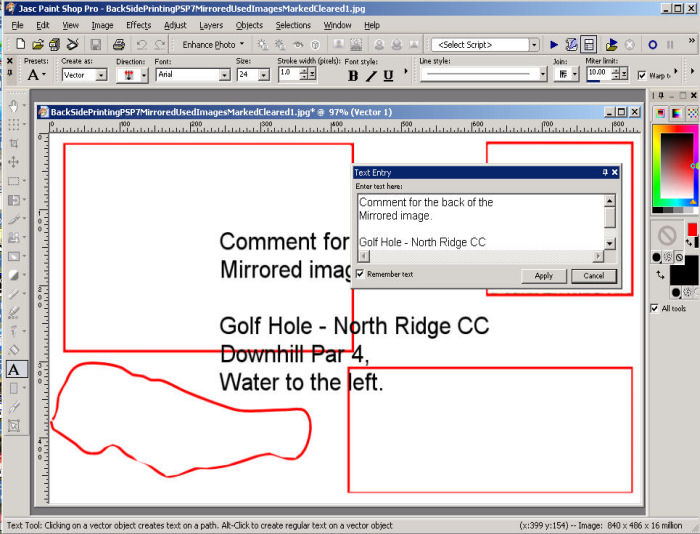Screen dimensions: 700x534
Task: Click Apply in the Text Entry dialog
Action: (543, 276)
